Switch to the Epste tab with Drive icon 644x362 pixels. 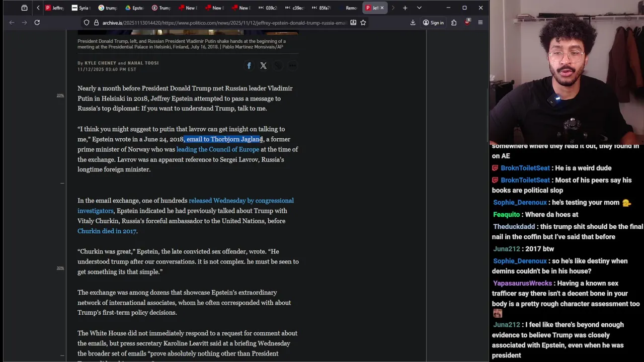coord(134,8)
